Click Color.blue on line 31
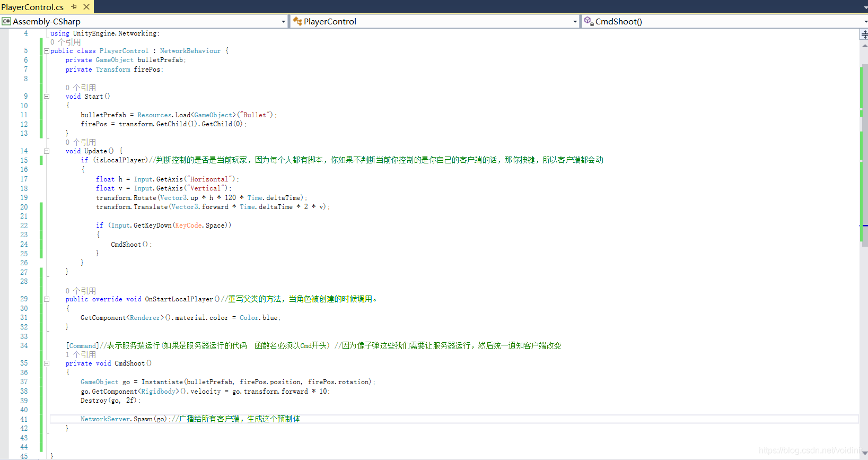This screenshot has height=460, width=868. (259, 318)
